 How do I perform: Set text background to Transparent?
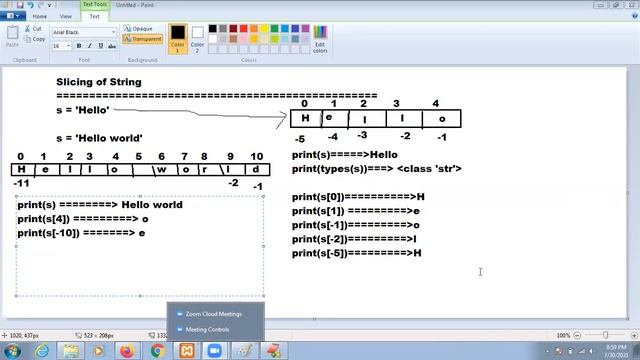pos(142,39)
